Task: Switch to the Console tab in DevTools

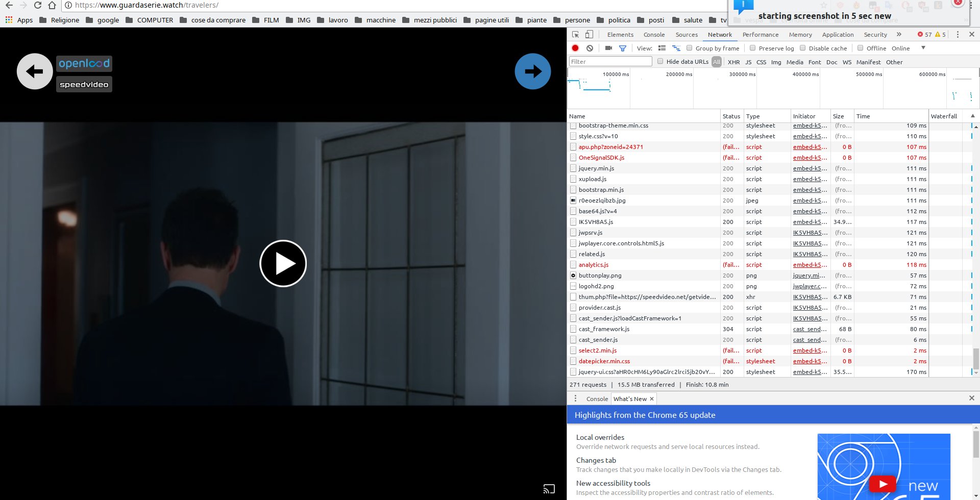Action: (x=654, y=35)
